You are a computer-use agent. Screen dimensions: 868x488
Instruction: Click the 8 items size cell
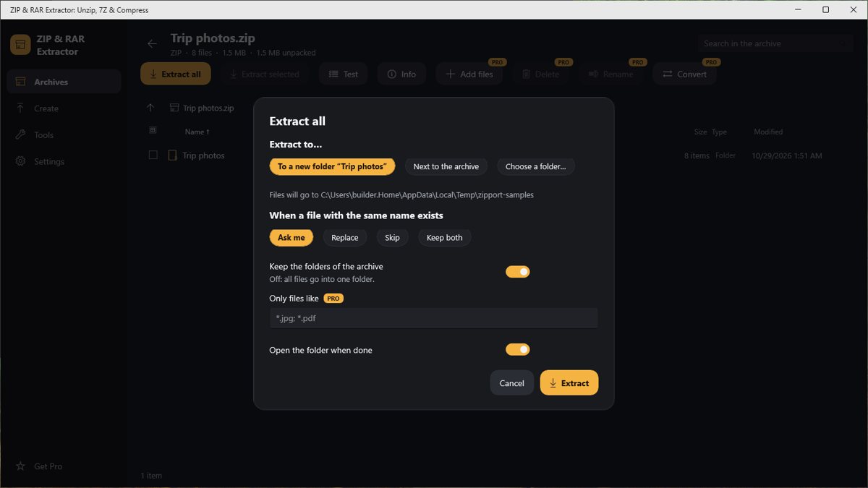(x=697, y=155)
